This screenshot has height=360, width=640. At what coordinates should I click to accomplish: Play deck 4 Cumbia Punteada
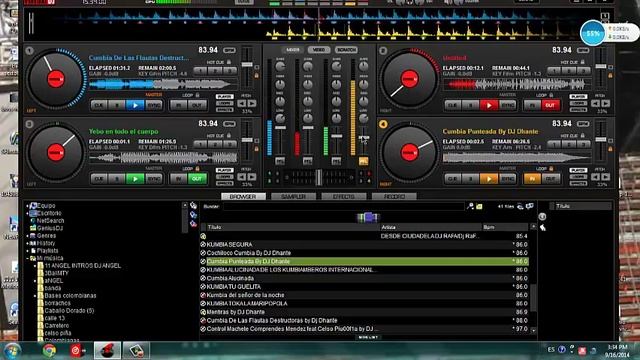coord(489,179)
